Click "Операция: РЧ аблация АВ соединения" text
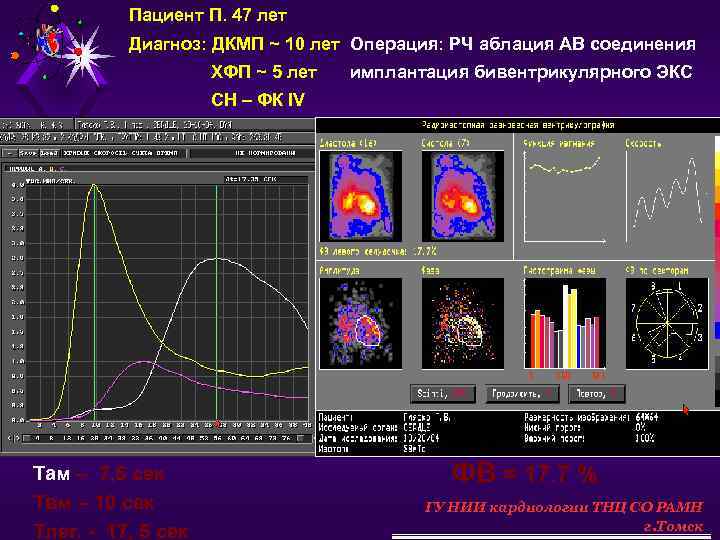The width and height of the screenshot is (720, 540). (523, 44)
